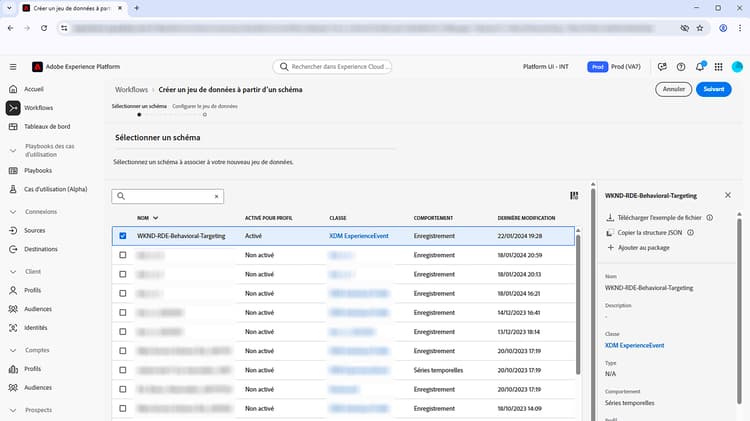This screenshot has height=421, width=750.
Task: Click the Workflows breadcrumb link
Action: (132, 89)
